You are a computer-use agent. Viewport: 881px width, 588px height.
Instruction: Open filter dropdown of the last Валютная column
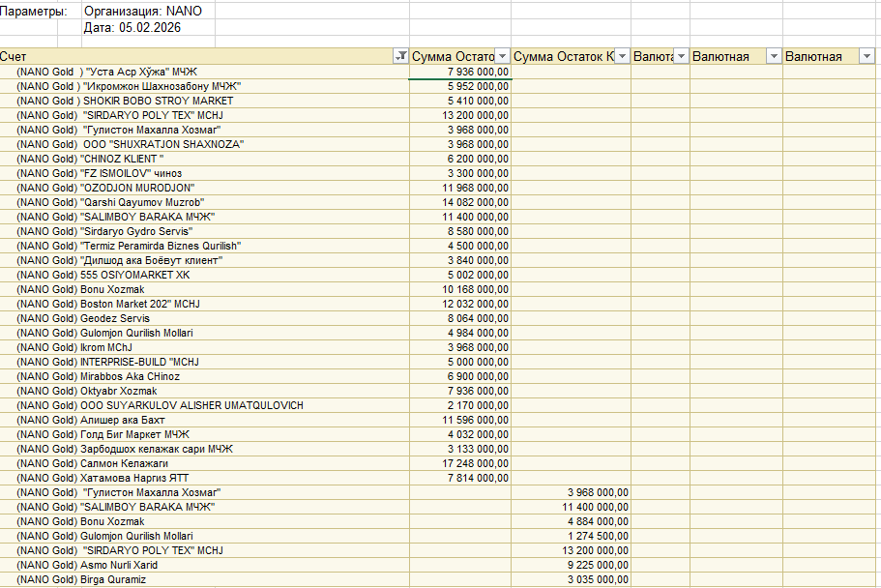[x=866, y=56]
